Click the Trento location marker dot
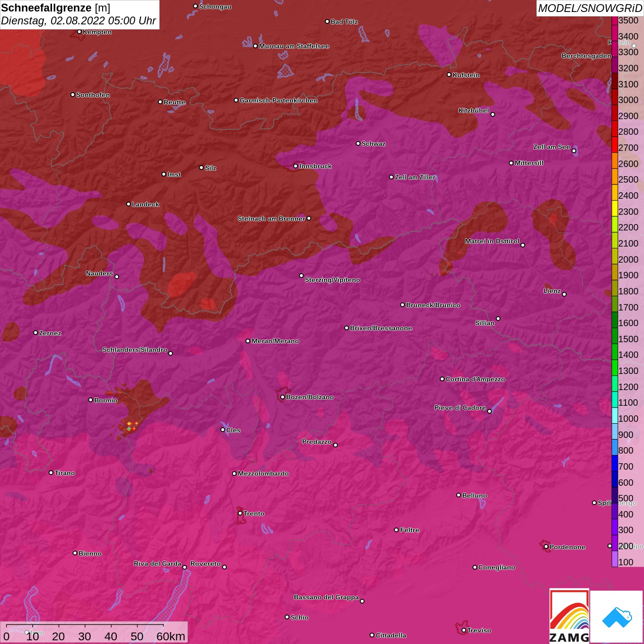 (x=240, y=513)
